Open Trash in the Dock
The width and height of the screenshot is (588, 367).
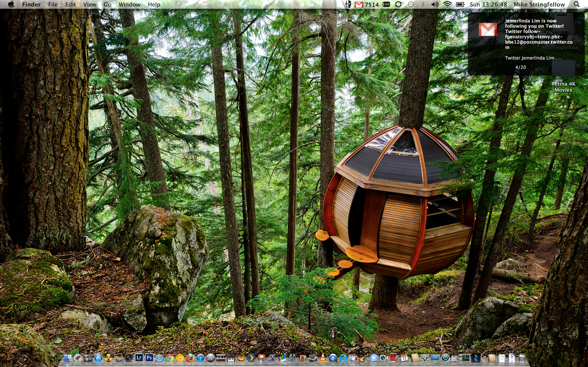(x=522, y=358)
